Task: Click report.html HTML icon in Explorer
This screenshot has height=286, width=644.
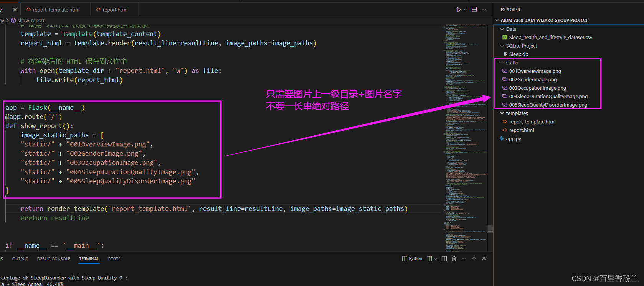Action: pyautogui.click(x=505, y=130)
